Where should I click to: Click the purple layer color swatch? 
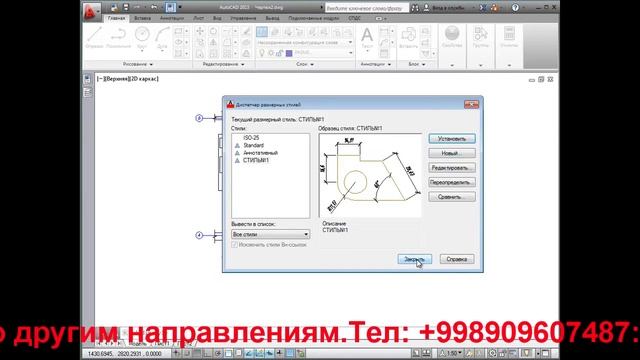click(x=289, y=53)
